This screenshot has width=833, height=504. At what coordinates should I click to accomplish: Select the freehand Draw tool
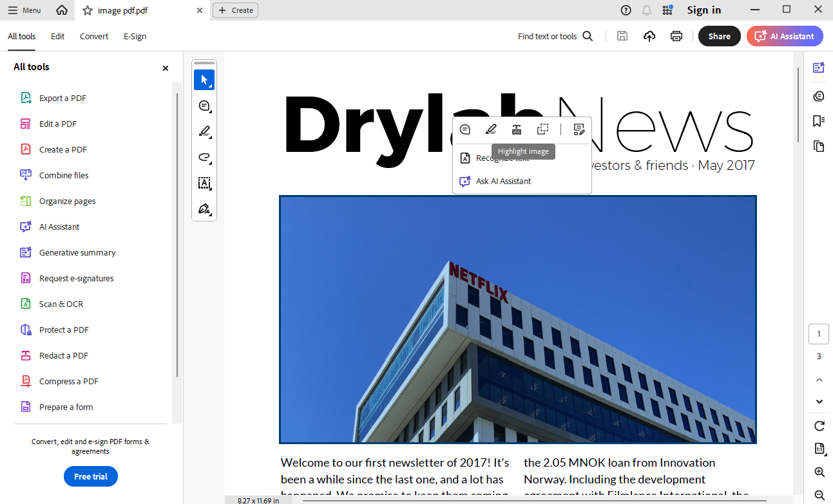(204, 157)
